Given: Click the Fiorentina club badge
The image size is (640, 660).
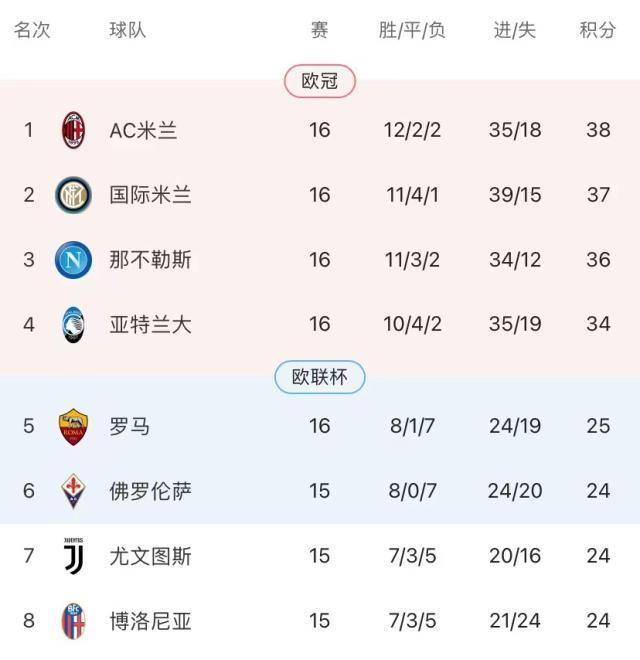Looking at the screenshot, I should click(x=74, y=491).
